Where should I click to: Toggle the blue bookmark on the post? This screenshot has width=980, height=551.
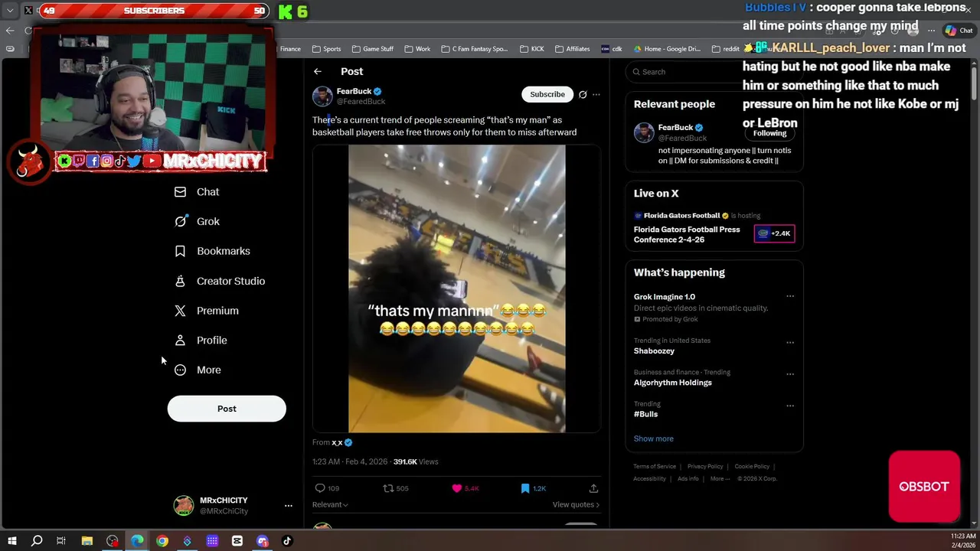524,488
